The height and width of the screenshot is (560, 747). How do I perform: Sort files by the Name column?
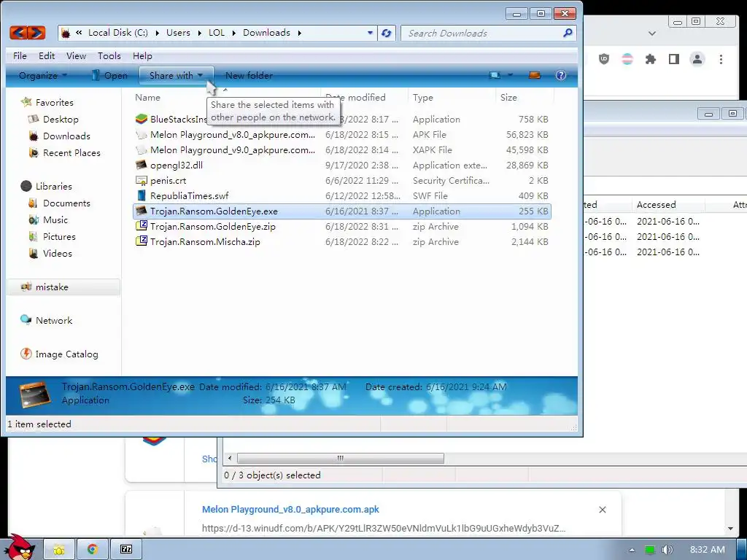pyautogui.click(x=147, y=97)
